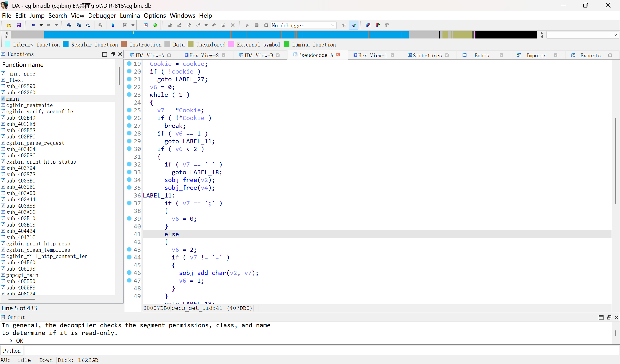Expand the forward navigation history dropdown arrow
620x364 pixels.
point(56,25)
